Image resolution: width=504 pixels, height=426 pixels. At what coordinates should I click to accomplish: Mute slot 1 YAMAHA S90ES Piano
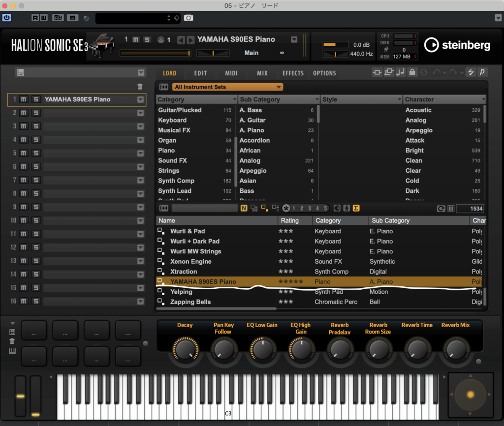(24, 99)
